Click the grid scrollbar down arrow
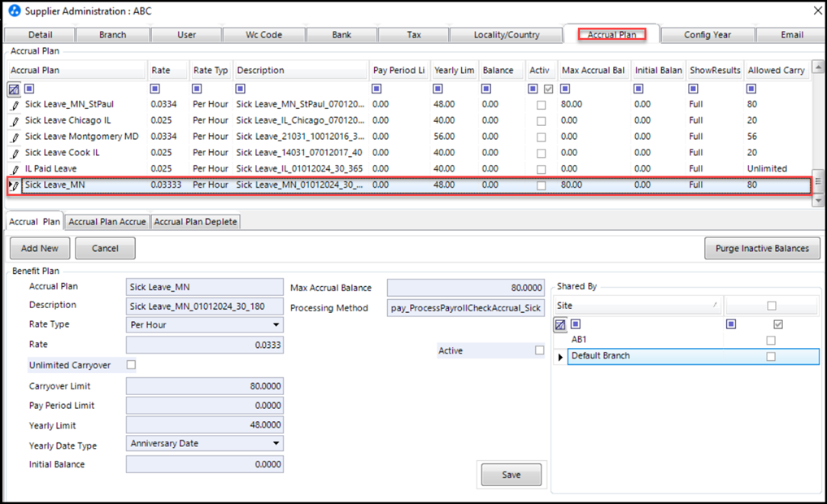827x504 pixels. pos(818,200)
